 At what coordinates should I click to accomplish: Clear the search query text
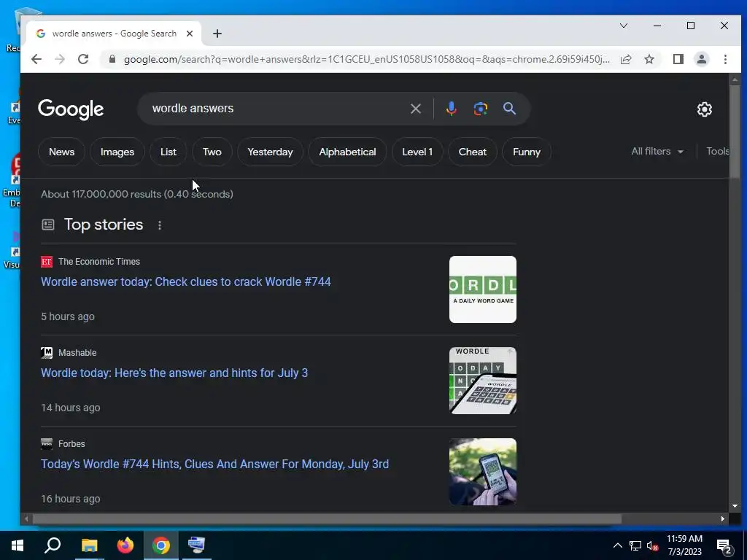(x=415, y=109)
